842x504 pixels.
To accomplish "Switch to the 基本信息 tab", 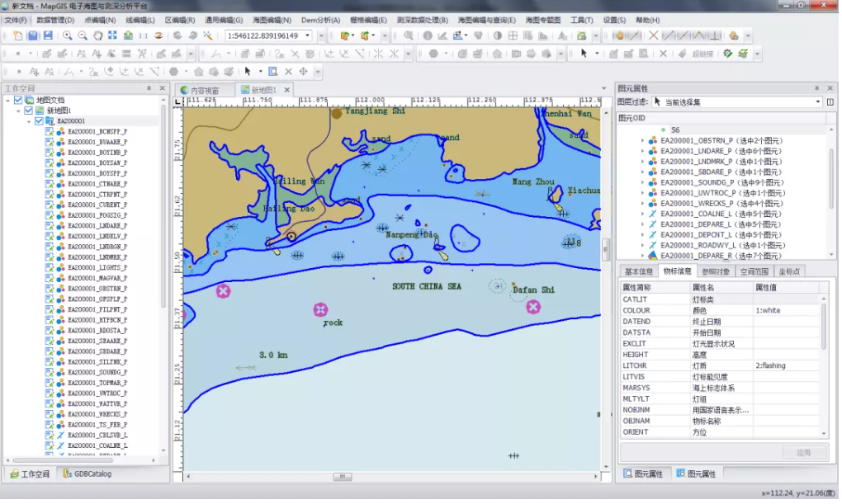I will [x=638, y=271].
